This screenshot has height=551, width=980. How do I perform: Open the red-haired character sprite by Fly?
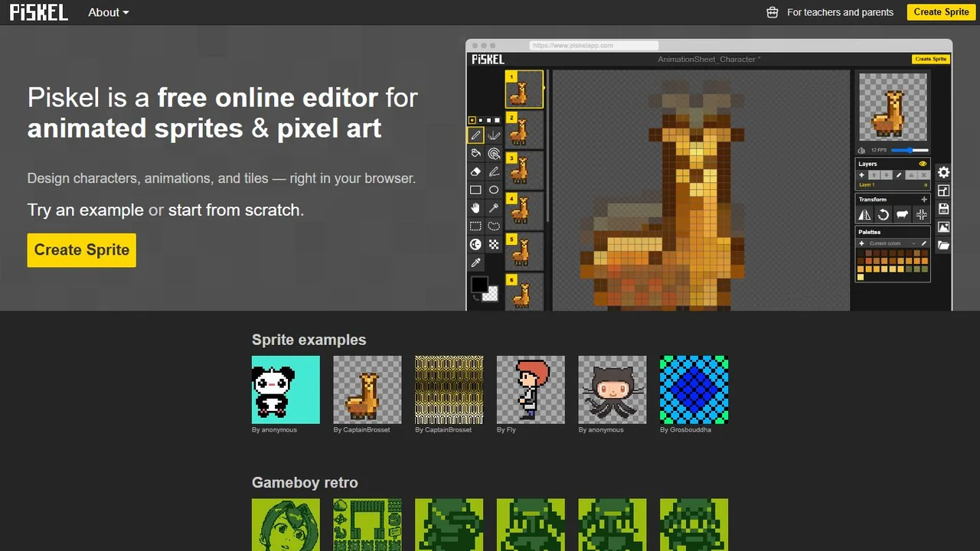(x=531, y=390)
